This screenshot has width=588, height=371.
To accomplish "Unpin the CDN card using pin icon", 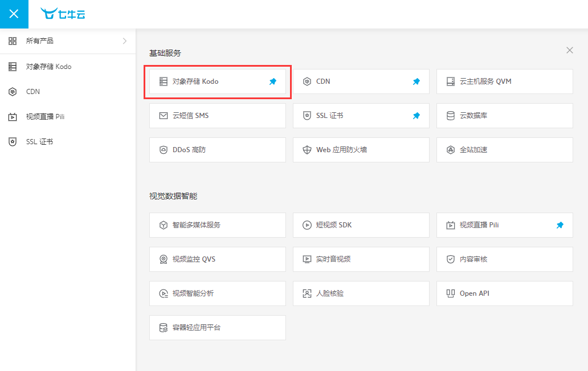I will [x=416, y=81].
